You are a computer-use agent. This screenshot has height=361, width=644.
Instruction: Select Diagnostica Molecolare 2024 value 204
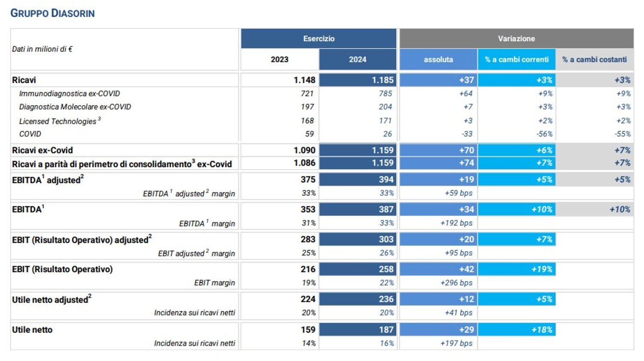click(x=385, y=107)
